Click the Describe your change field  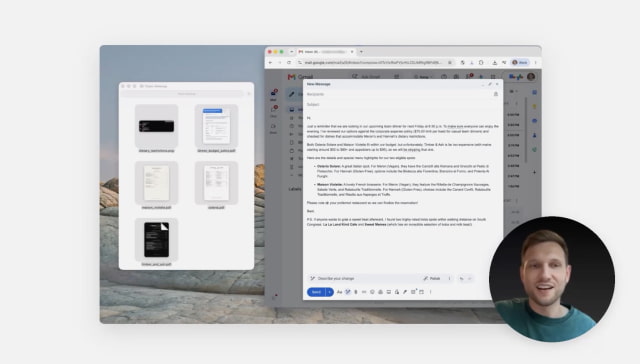coord(363,279)
